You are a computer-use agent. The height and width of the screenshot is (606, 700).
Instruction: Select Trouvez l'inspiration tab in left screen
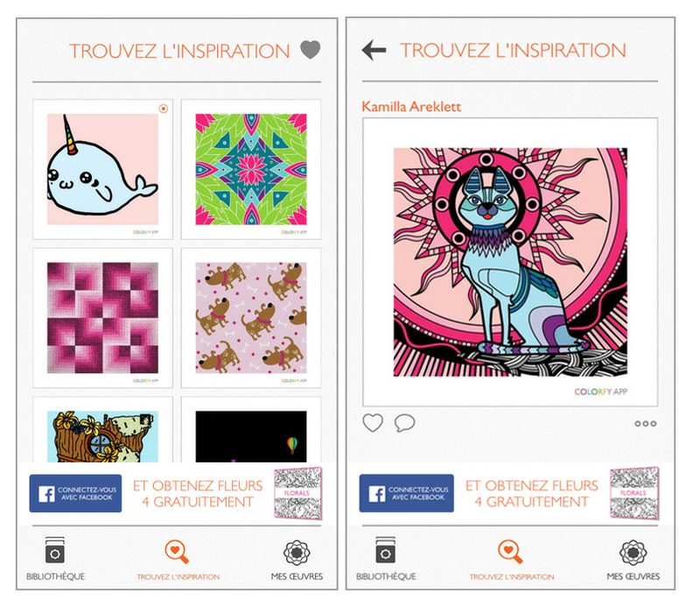pyautogui.click(x=178, y=560)
